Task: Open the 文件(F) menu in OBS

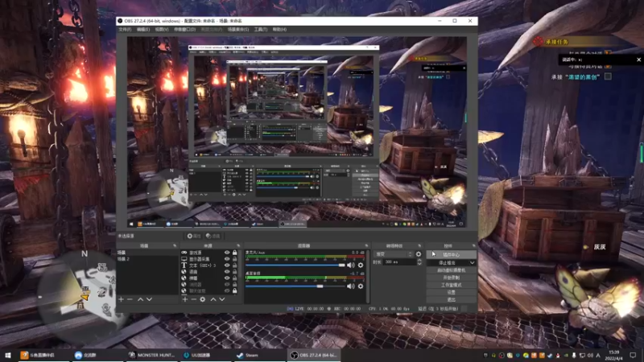Action: click(x=125, y=30)
